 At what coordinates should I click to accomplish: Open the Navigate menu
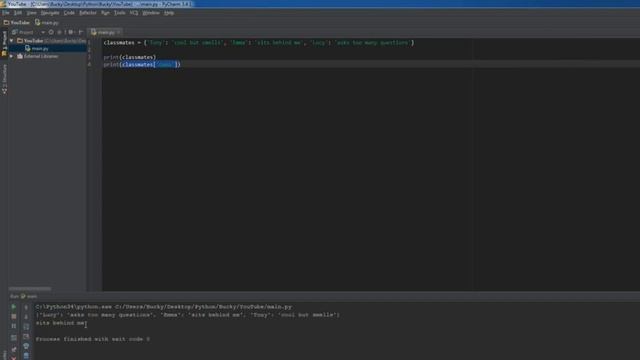click(50, 13)
